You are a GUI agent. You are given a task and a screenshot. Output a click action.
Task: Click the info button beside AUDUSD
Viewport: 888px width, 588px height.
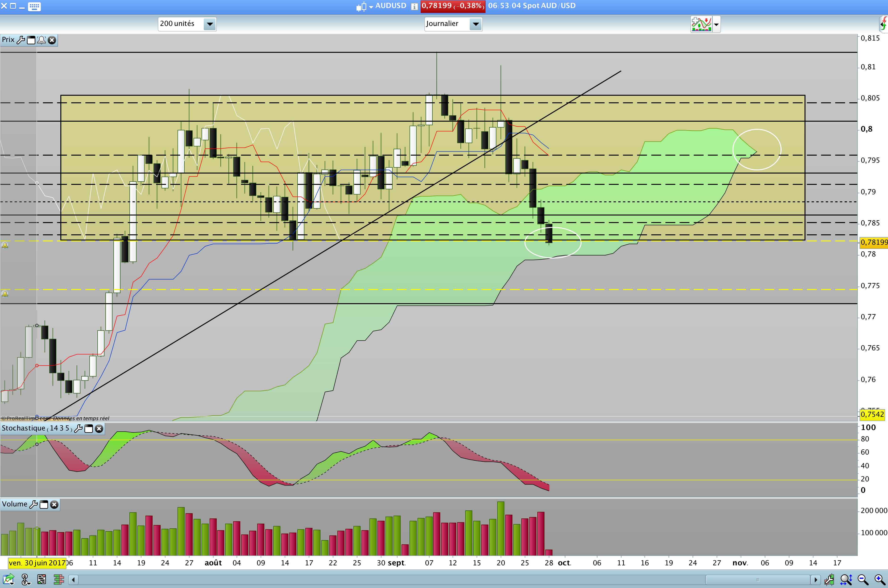[x=414, y=6]
